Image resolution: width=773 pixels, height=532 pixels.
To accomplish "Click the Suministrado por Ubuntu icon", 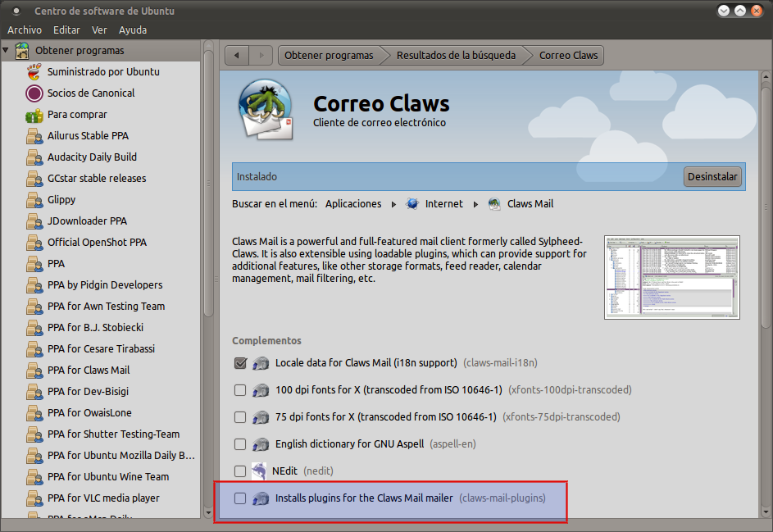I will (34, 71).
